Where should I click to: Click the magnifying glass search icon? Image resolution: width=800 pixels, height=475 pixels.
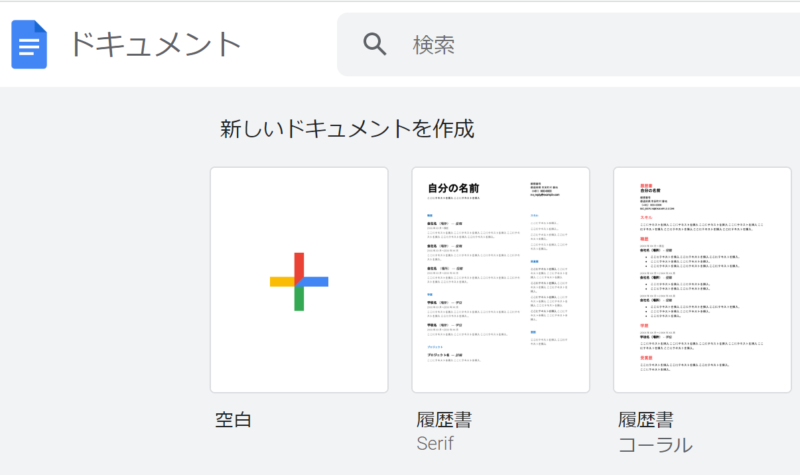point(374,44)
